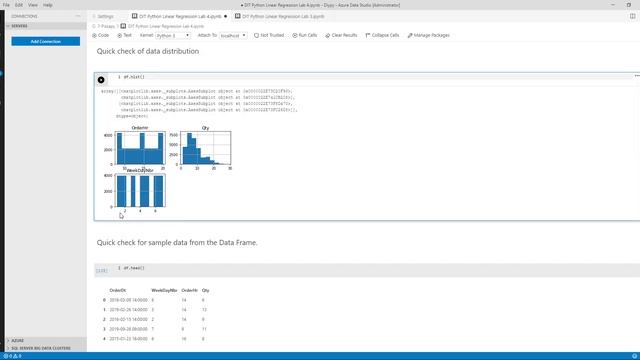Open the View menu
This screenshot has height=360, width=640.
pyautogui.click(x=33, y=5)
